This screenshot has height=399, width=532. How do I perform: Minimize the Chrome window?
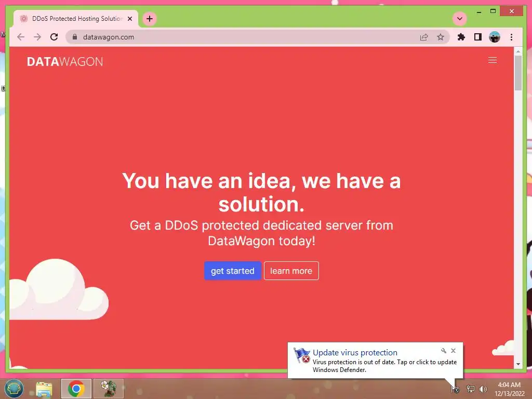[x=478, y=11]
